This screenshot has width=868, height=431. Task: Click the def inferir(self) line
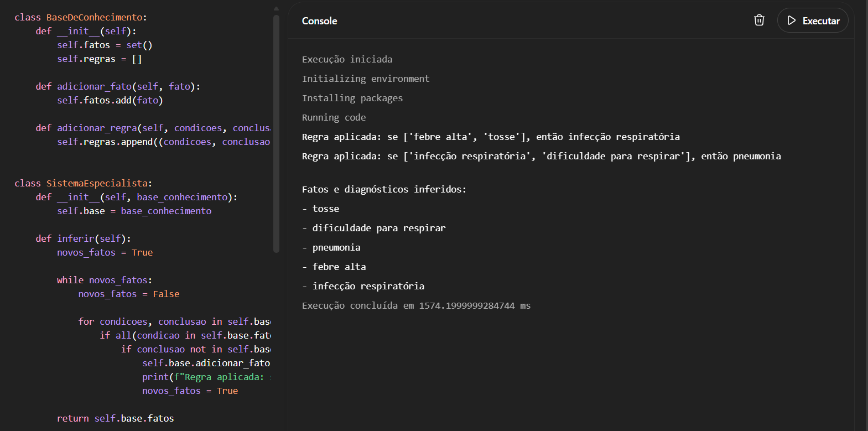pos(83,239)
